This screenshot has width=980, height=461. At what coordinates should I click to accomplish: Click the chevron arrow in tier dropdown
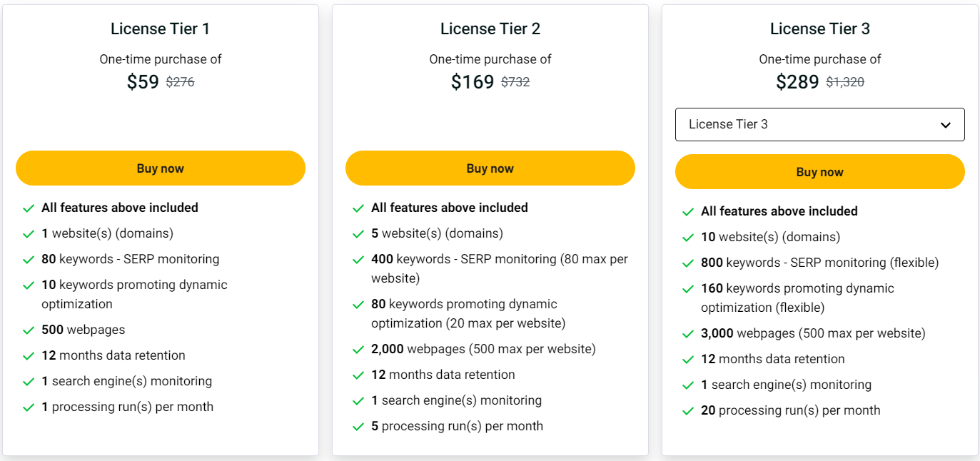[946, 125]
